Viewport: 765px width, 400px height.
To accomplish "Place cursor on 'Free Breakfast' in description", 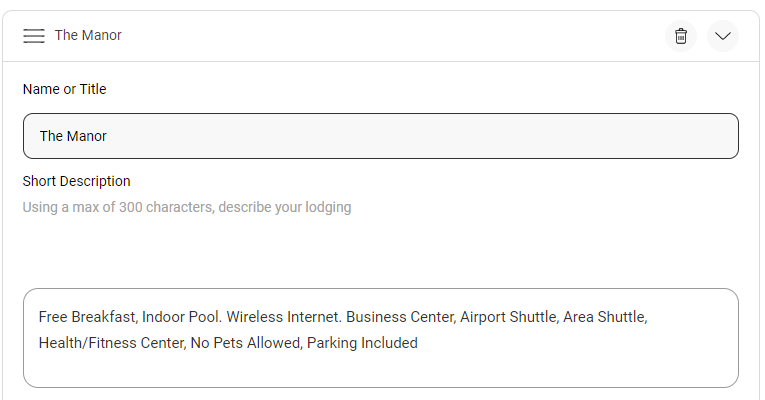I will (86, 317).
